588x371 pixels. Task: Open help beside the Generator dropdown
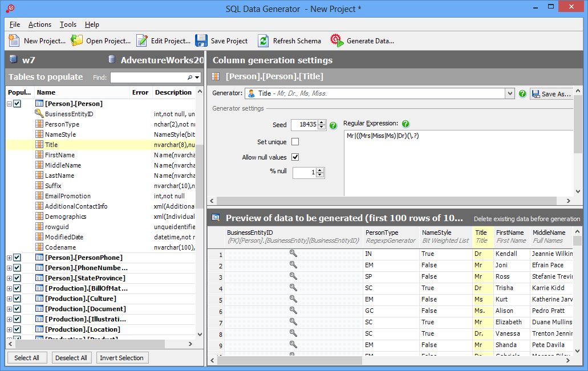pyautogui.click(x=522, y=94)
